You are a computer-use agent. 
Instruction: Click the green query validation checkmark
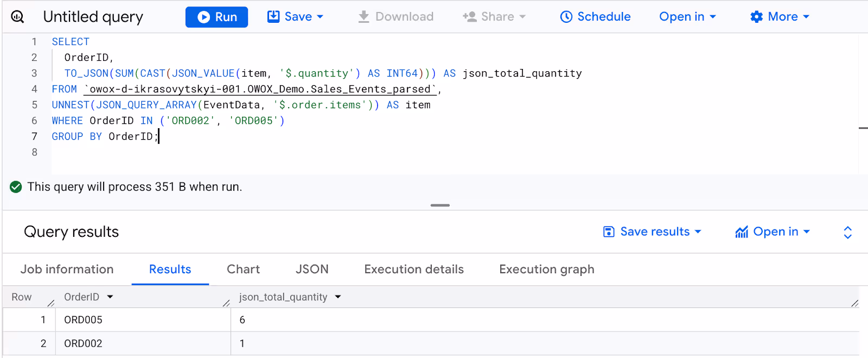pyautogui.click(x=16, y=187)
